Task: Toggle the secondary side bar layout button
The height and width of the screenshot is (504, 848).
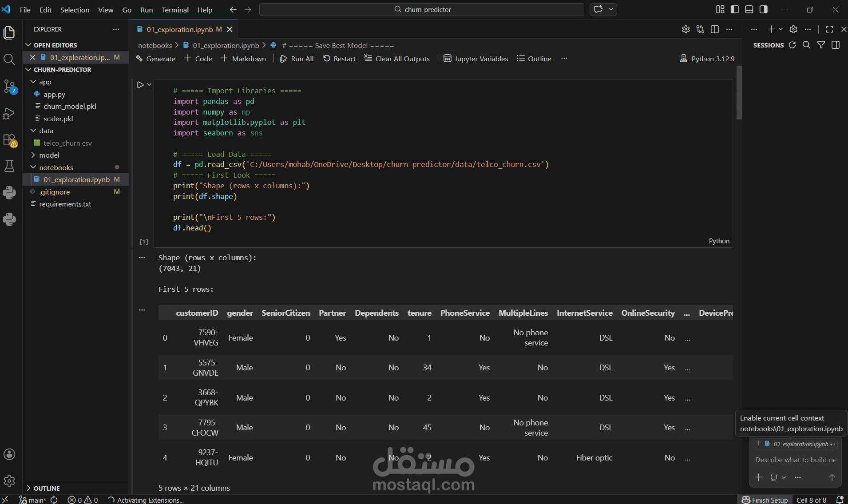Action: tap(764, 9)
